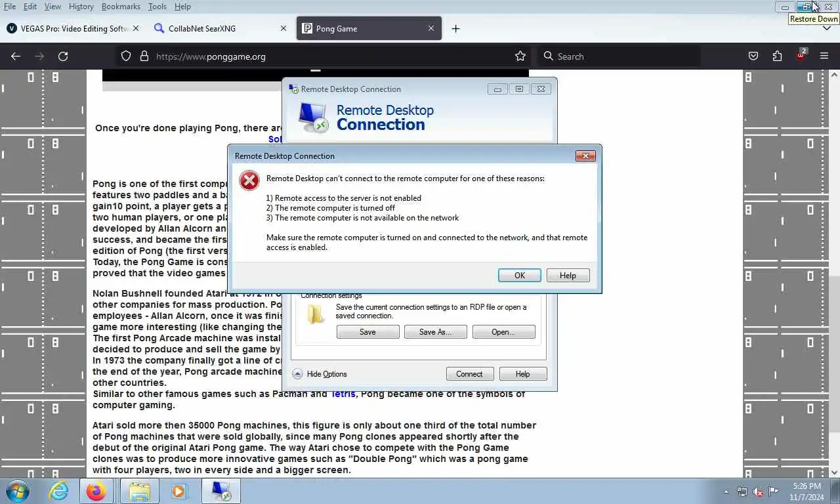Open the History menu
Screen dimensions: 840x504
coord(81,7)
